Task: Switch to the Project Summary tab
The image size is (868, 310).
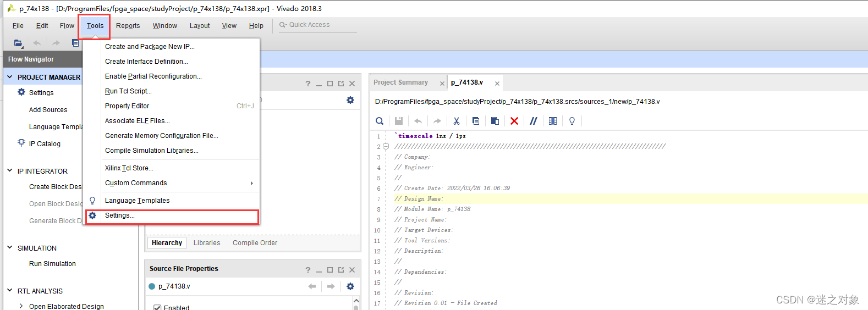Action: (401, 82)
